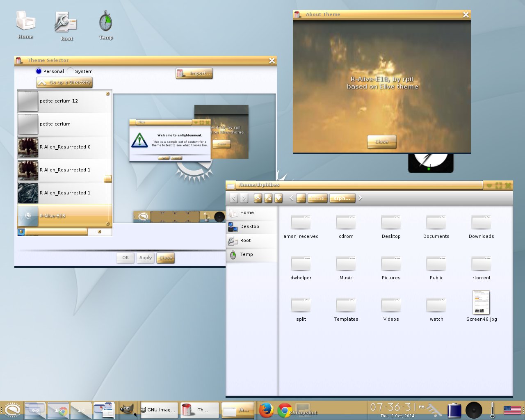Navigate to root '/' path button
The height and width of the screenshot is (420, 525).
coord(301,198)
